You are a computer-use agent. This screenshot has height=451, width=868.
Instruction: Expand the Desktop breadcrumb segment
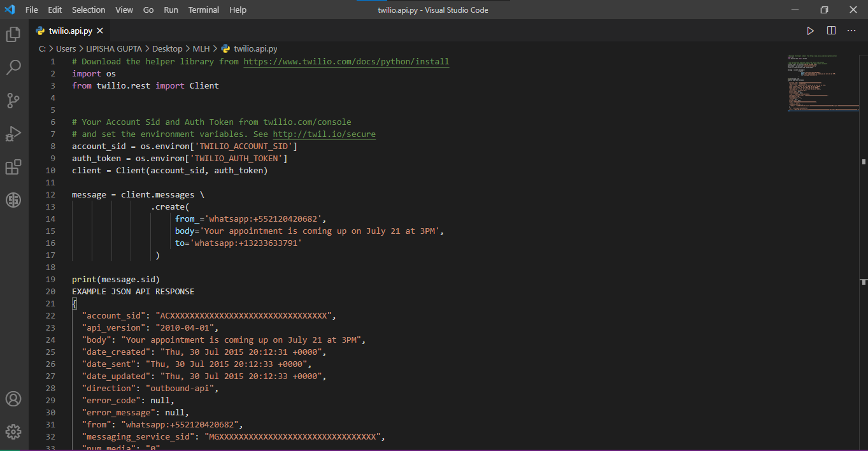point(167,48)
